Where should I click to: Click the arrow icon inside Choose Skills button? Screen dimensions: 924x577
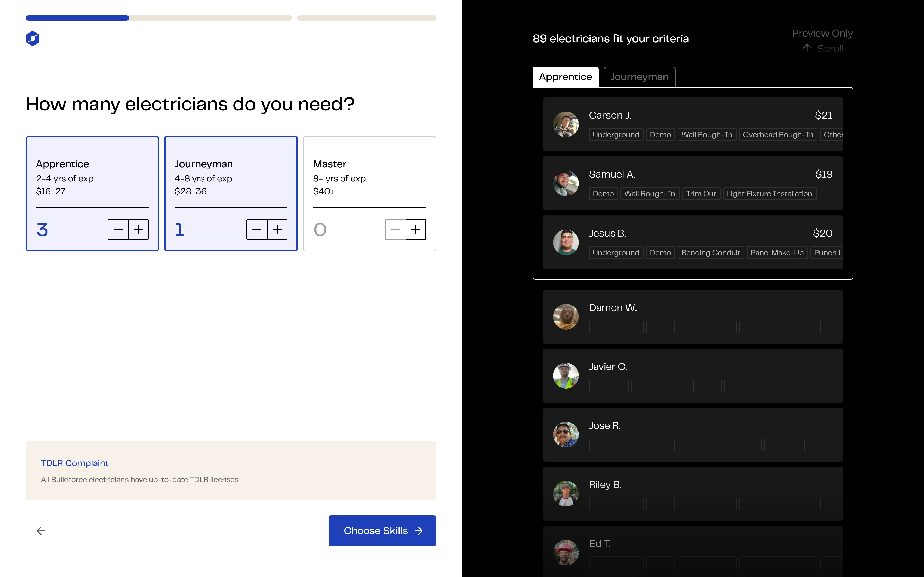tap(418, 530)
